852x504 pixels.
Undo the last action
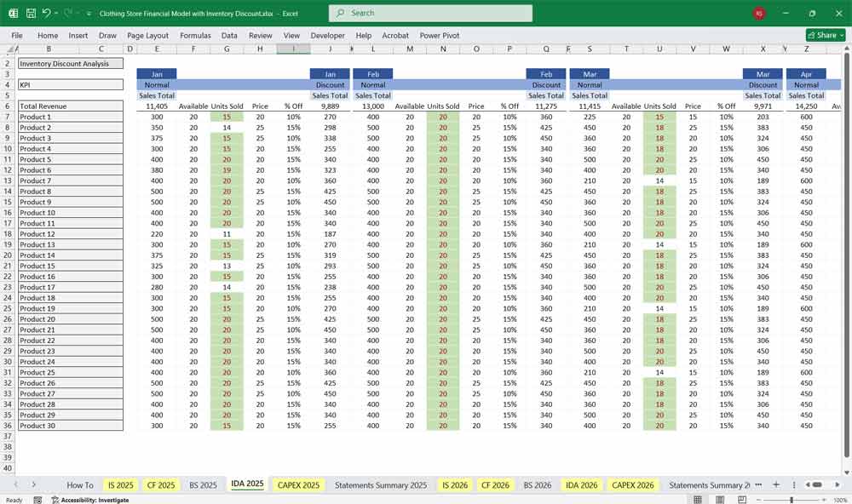click(x=46, y=14)
